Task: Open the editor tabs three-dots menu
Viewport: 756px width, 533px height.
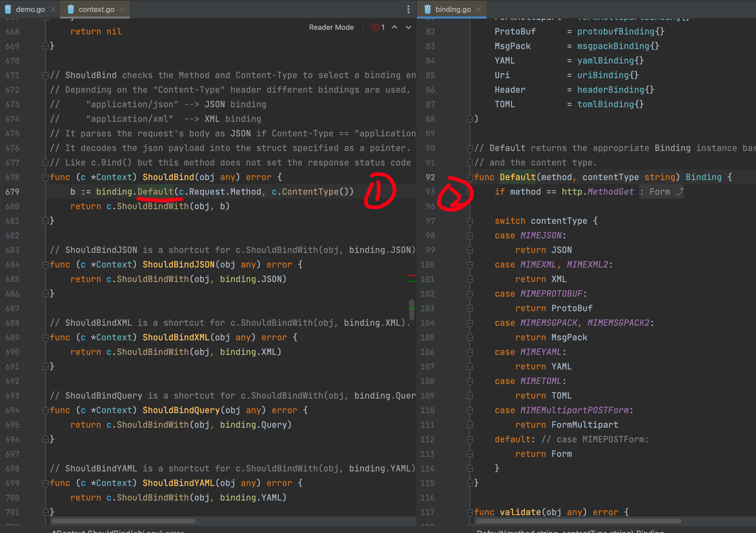Action: pyautogui.click(x=408, y=9)
